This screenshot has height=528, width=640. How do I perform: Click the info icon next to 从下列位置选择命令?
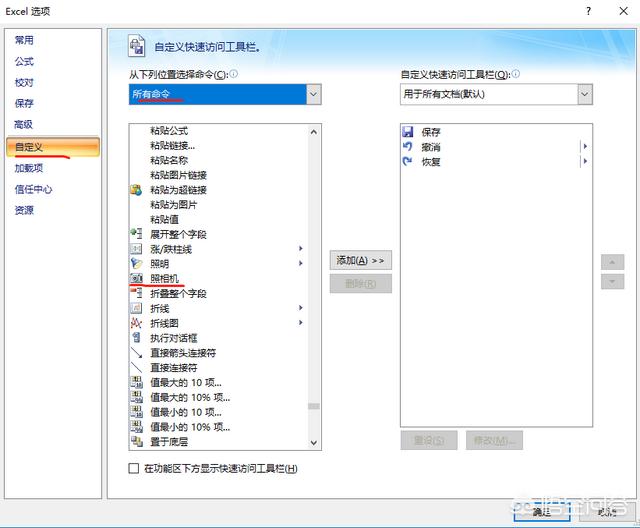pos(233,74)
